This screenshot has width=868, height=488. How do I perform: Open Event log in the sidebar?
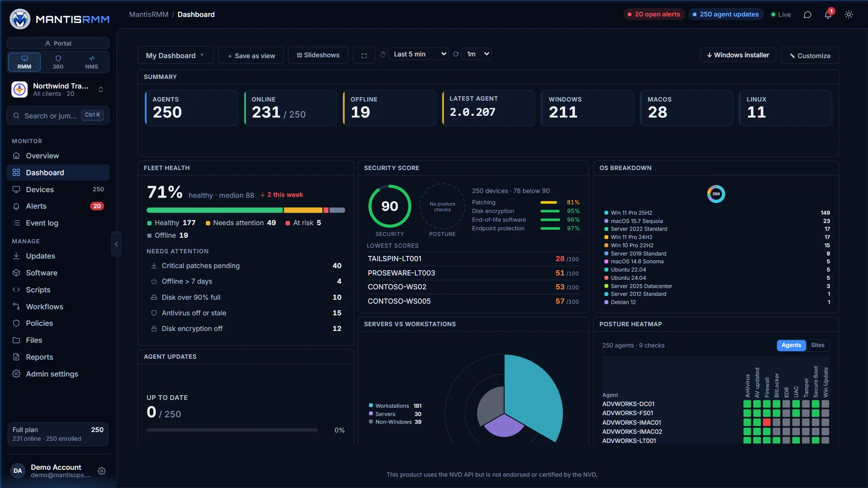[58, 223]
